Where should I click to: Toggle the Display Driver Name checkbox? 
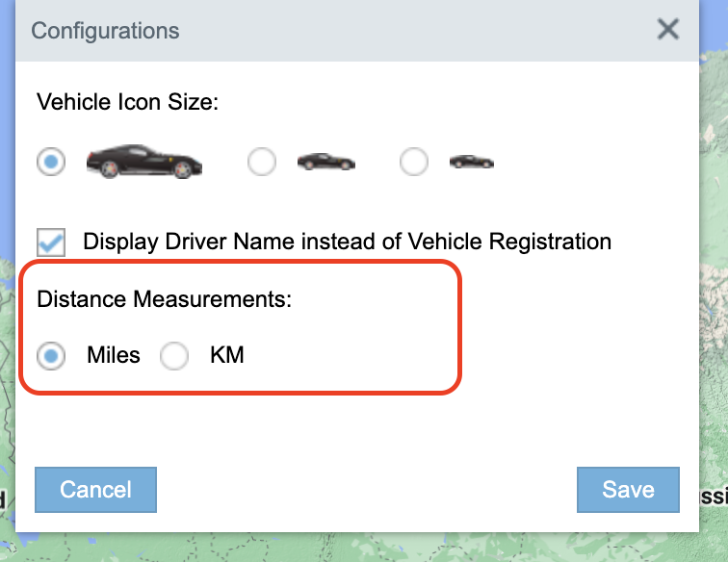click(51, 242)
